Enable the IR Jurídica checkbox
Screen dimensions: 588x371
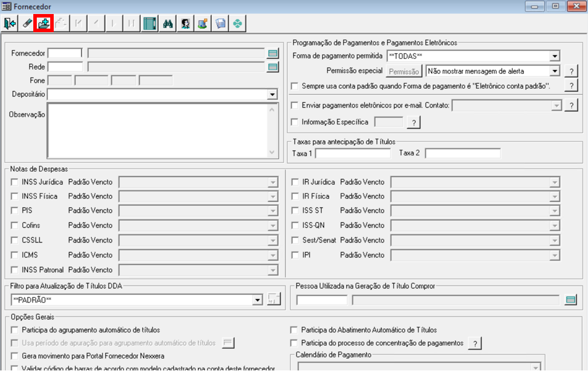coord(295,182)
